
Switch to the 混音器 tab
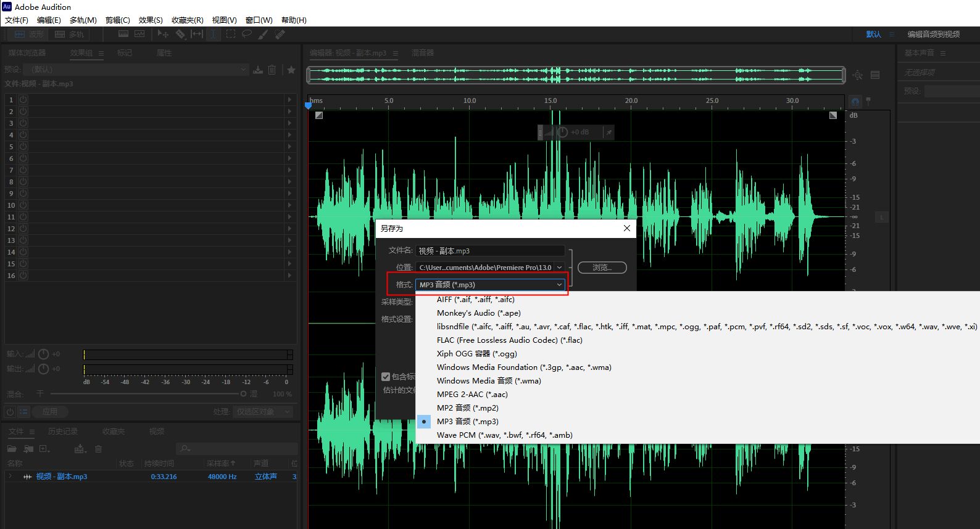[423, 53]
